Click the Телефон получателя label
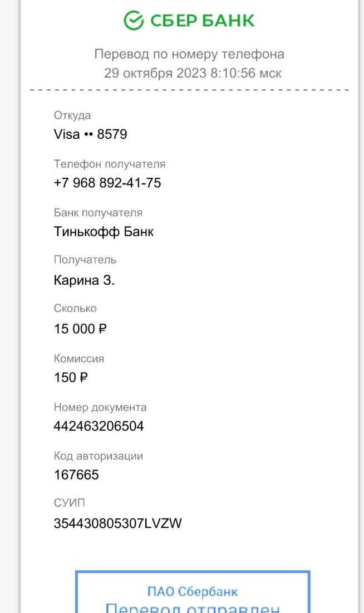This screenshot has height=613, width=364. [110, 164]
